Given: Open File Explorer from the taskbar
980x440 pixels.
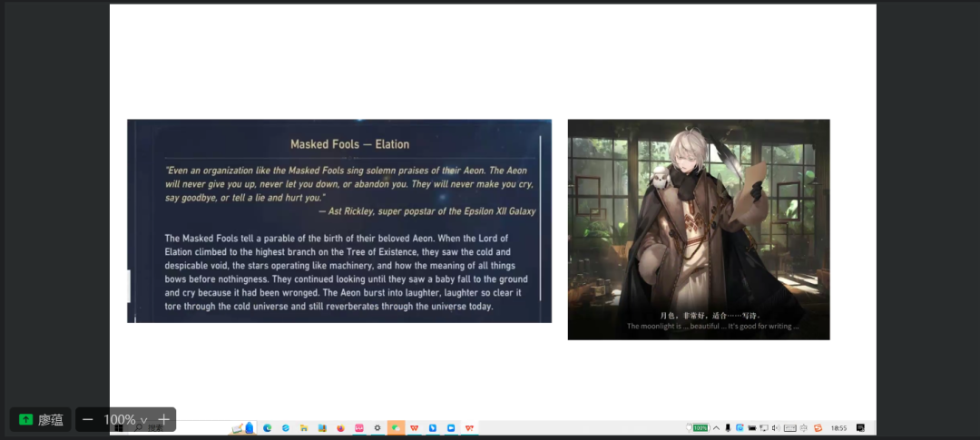Looking at the screenshot, I should tap(304, 428).
